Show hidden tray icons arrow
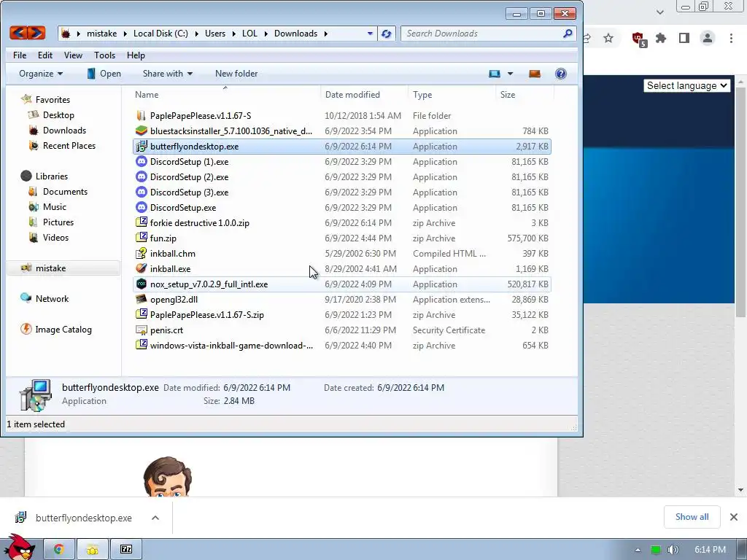747x560 pixels. tap(638, 550)
